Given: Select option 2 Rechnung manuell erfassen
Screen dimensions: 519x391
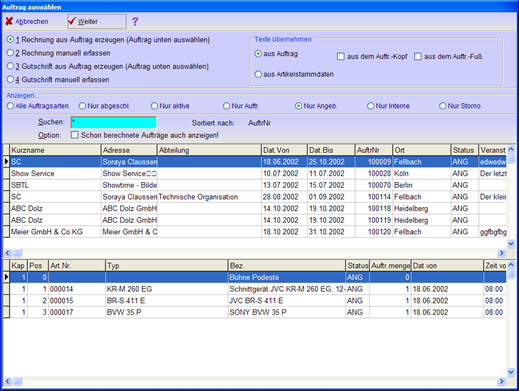Looking at the screenshot, I should 59,53.
